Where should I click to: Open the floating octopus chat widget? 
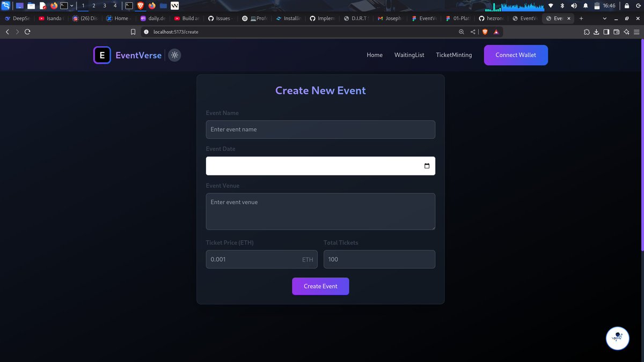coord(617,338)
